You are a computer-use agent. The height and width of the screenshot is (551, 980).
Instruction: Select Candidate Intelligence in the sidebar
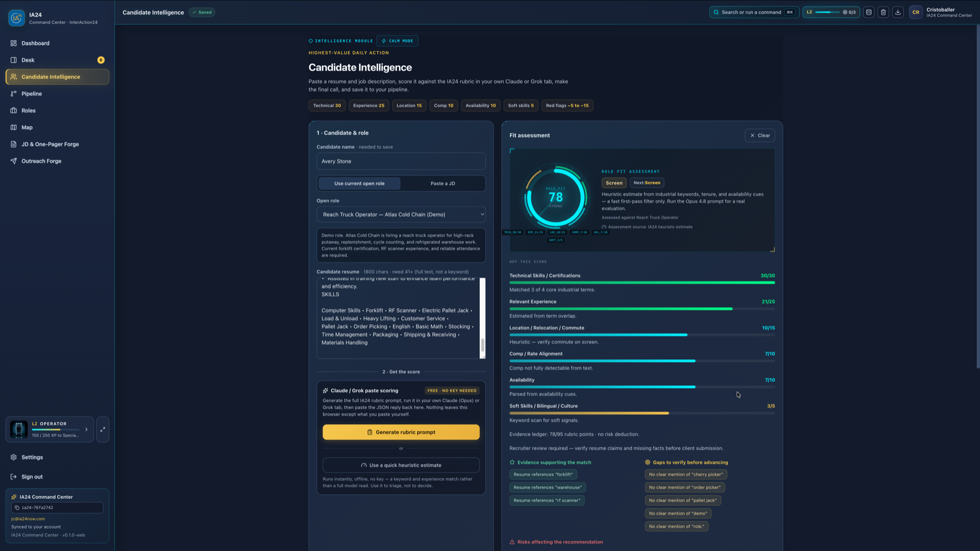tap(57, 77)
